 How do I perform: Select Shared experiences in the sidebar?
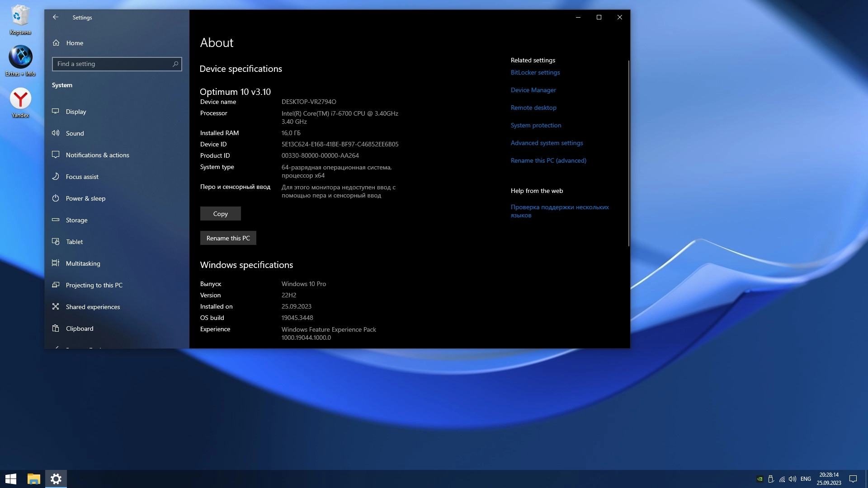[x=93, y=307]
